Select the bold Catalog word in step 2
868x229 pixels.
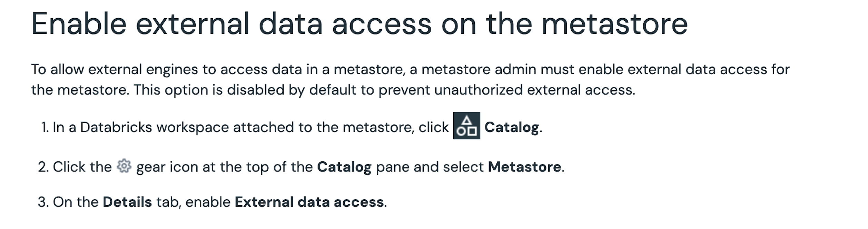coord(344,167)
